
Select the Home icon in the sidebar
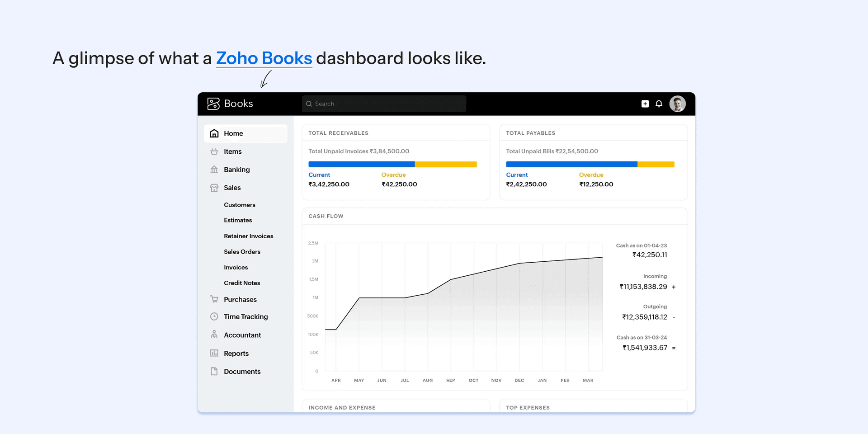click(x=214, y=133)
